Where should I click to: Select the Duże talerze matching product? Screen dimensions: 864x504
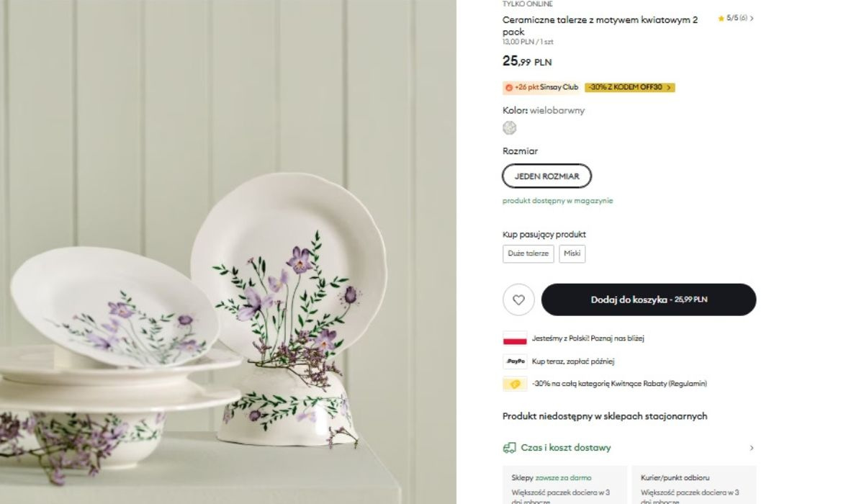point(528,253)
